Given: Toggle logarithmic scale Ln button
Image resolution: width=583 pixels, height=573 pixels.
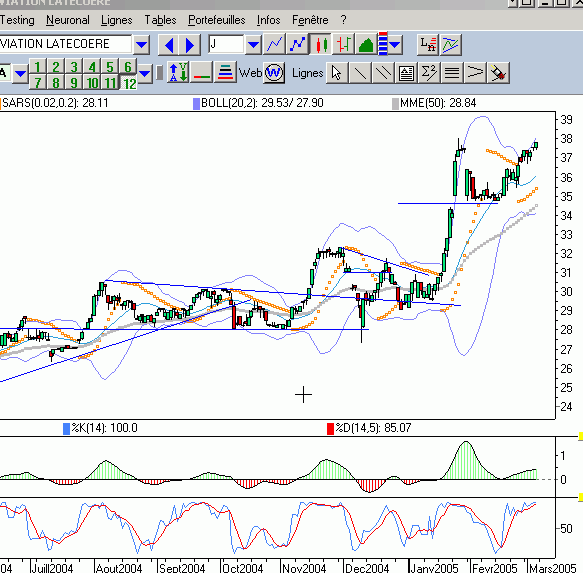Looking at the screenshot, I should pyautogui.click(x=428, y=45).
